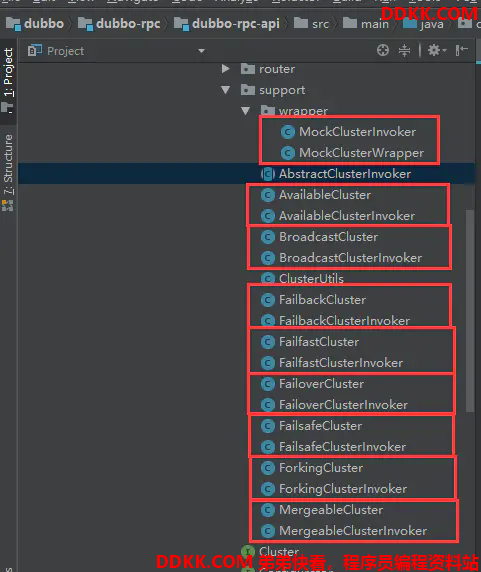The height and width of the screenshot is (572, 481).
Task: Click class icon beside ForkingClusterInvoker
Action: (x=268, y=489)
